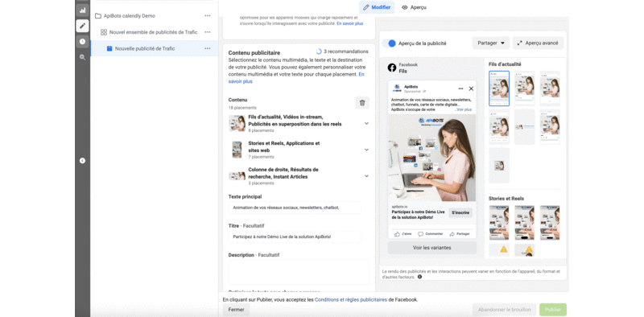644x317 pixels.
Task: Click the trash icon next to Contenu
Action: click(x=362, y=103)
